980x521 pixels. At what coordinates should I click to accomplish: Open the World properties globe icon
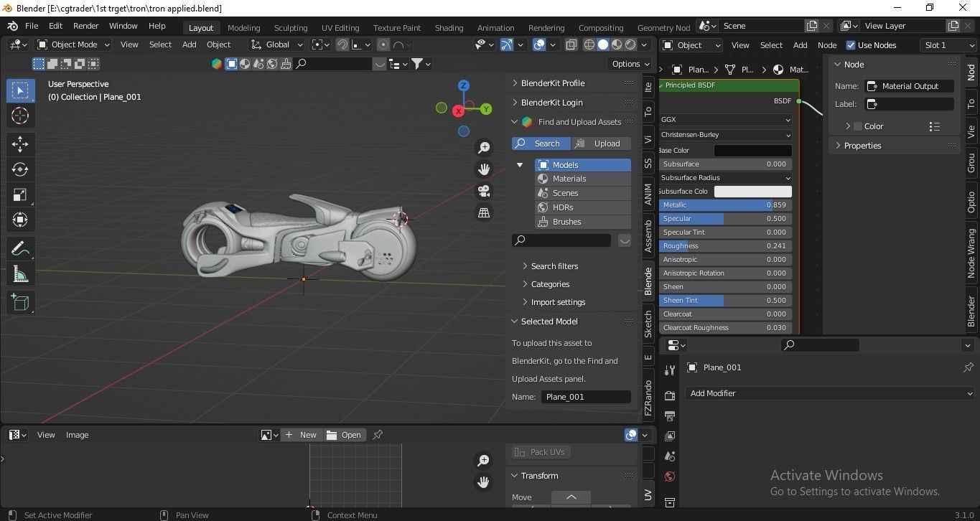(670, 477)
